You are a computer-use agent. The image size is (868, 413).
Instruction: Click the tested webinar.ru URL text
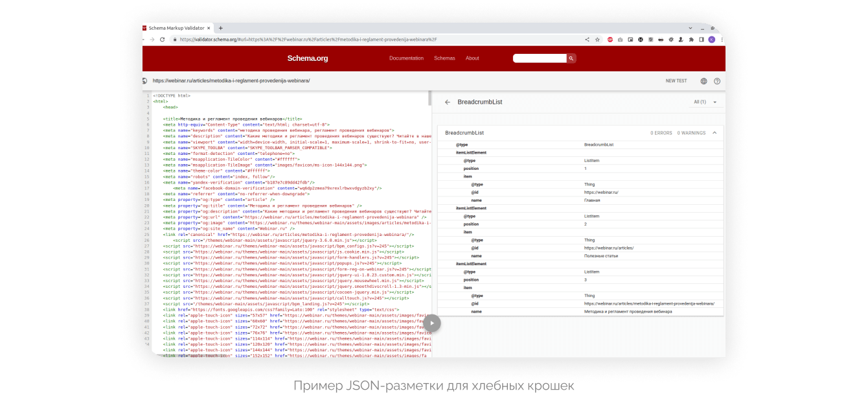coord(231,81)
